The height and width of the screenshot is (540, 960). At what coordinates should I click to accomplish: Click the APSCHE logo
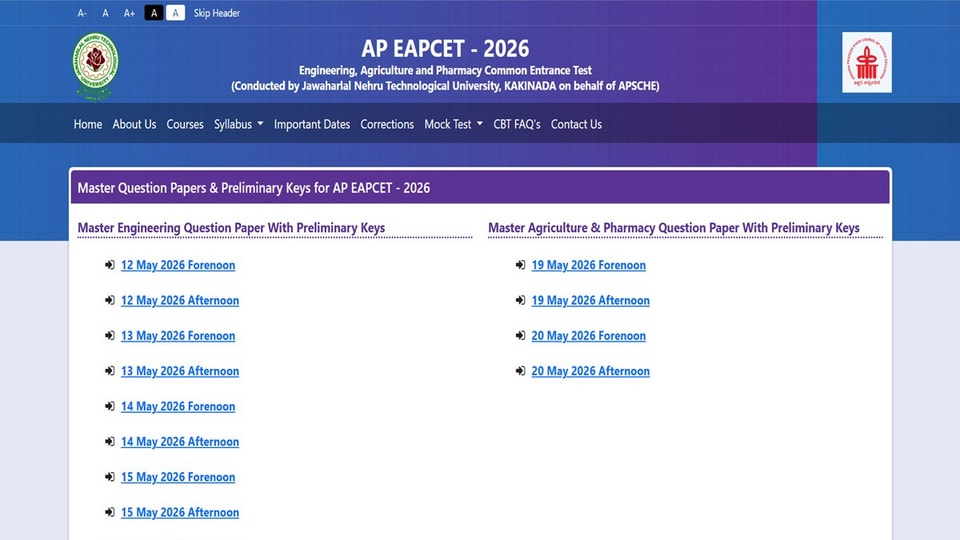point(866,62)
